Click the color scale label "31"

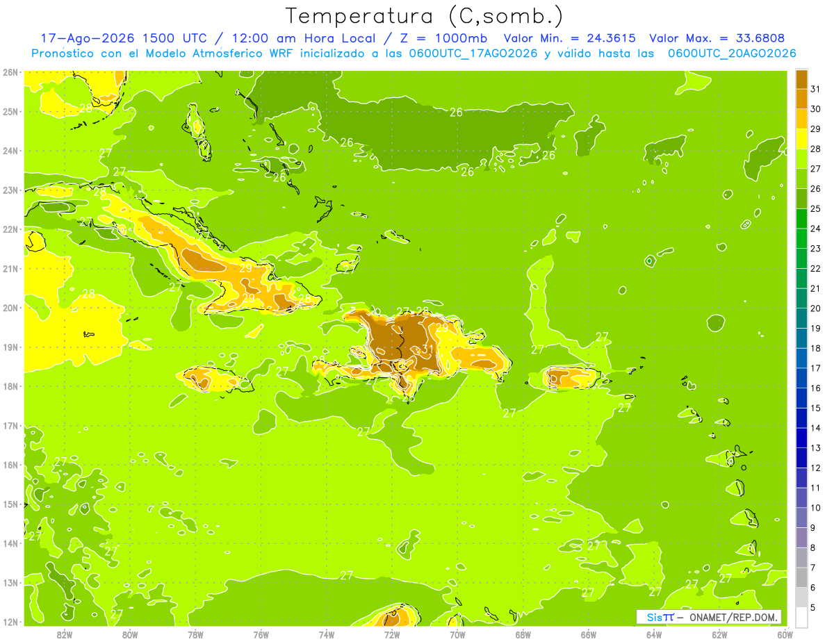(x=816, y=89)
